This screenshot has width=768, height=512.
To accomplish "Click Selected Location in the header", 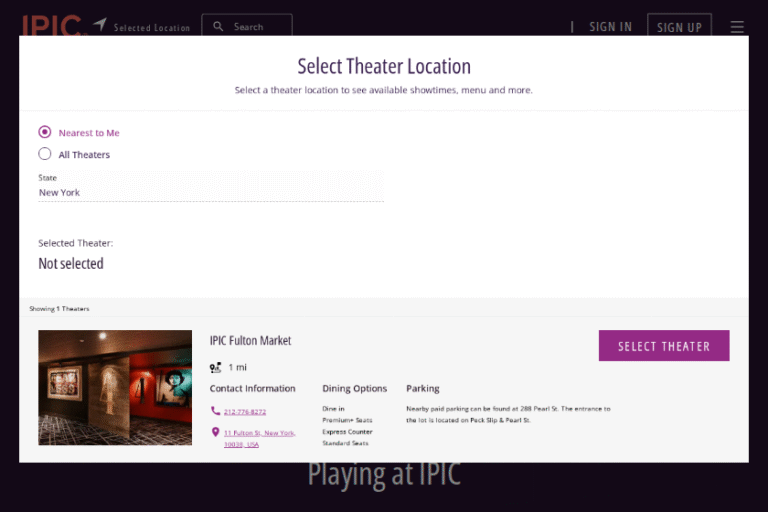I will tap(151, 28).
